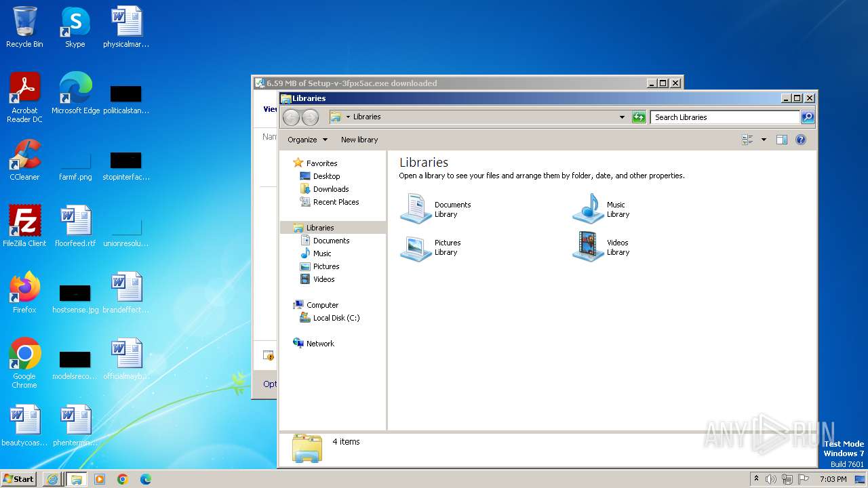Click Windows Explorer taskbar button

(x=76, y=479)
